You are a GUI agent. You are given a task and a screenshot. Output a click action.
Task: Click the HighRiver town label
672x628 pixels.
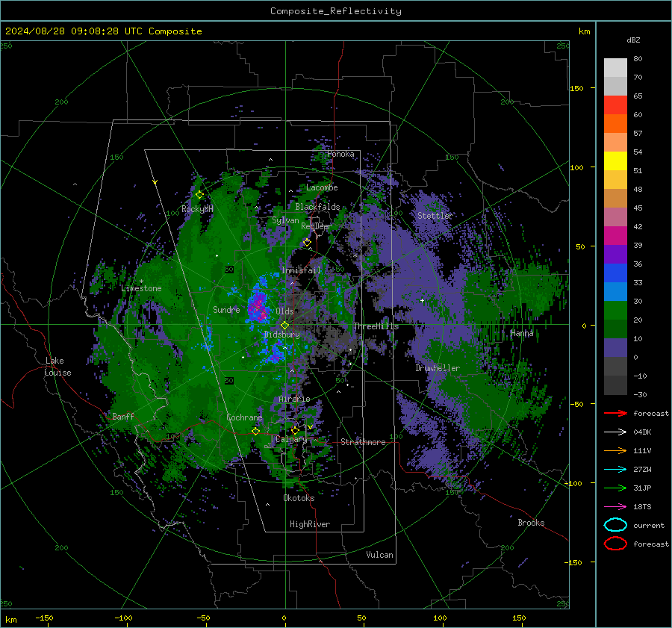pyautogui.click(x=310, y=524)
